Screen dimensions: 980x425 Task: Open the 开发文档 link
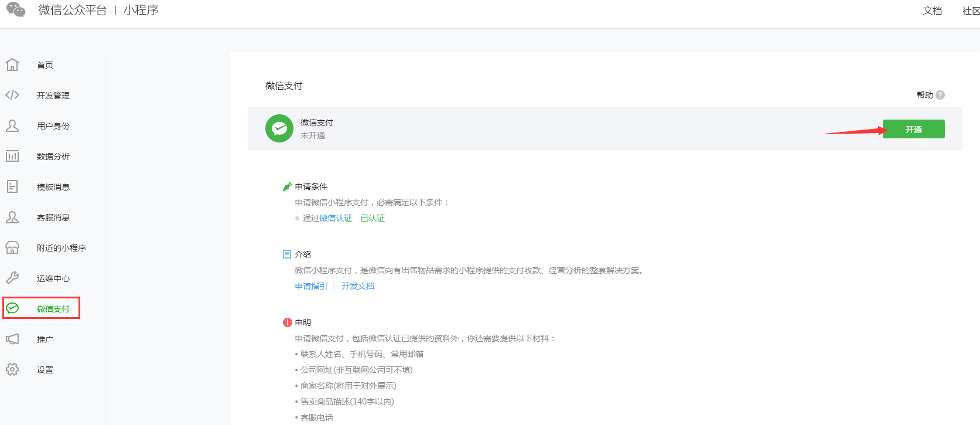pyautogui.click(x=358, y=286)
